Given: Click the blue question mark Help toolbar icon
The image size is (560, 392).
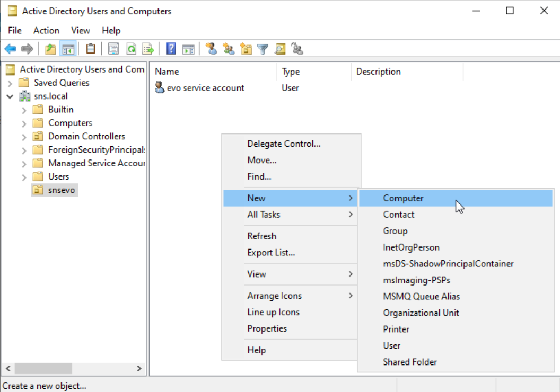Looking at the screenshot, I should (171, 49).
